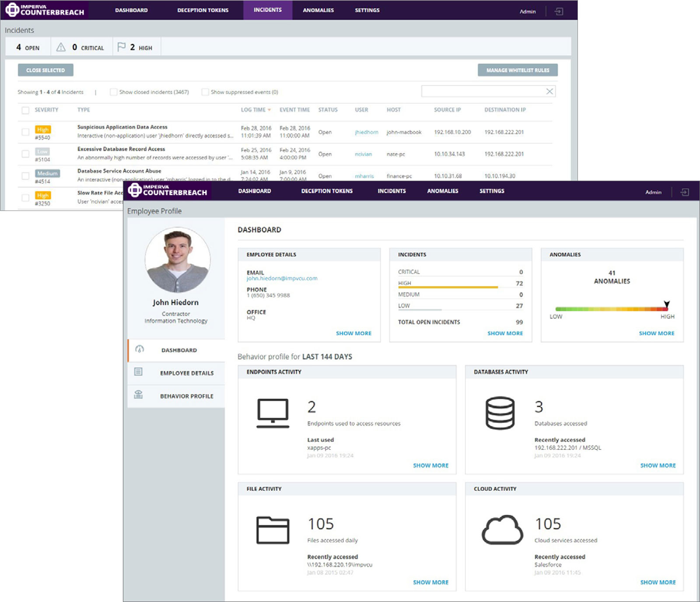Click the Dashboard gauge icon in sidebar
The width and height of the screenshot is (700, 602).
[140, 349]
